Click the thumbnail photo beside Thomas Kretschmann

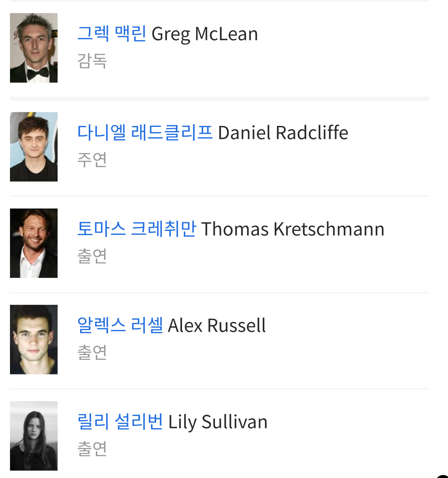[34, 243]
